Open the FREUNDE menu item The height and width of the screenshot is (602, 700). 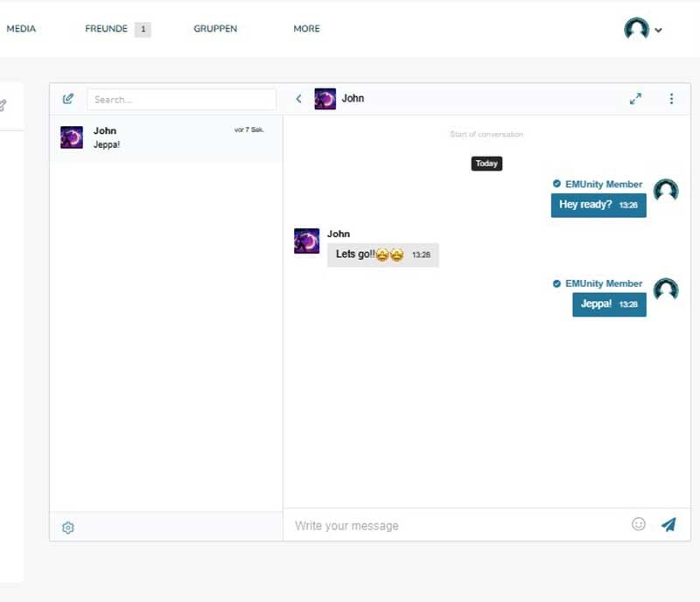(106, 29)
